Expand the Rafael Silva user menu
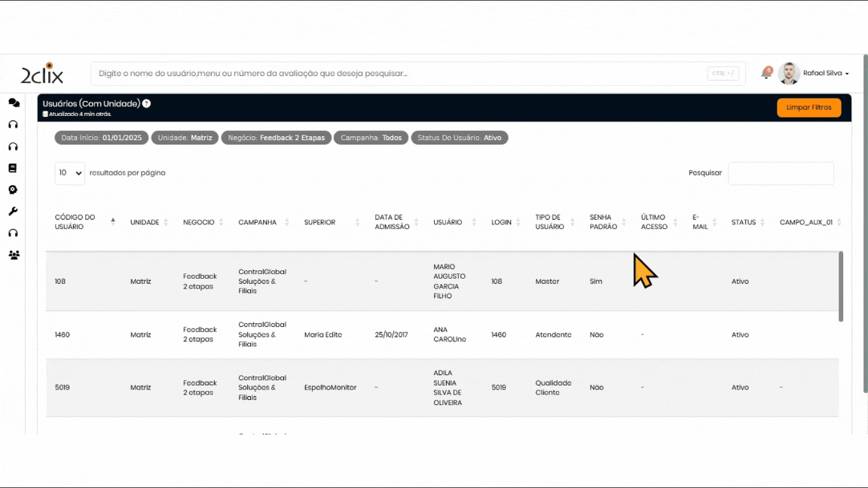The image size is (868, 488). click(x=826, y=74)
